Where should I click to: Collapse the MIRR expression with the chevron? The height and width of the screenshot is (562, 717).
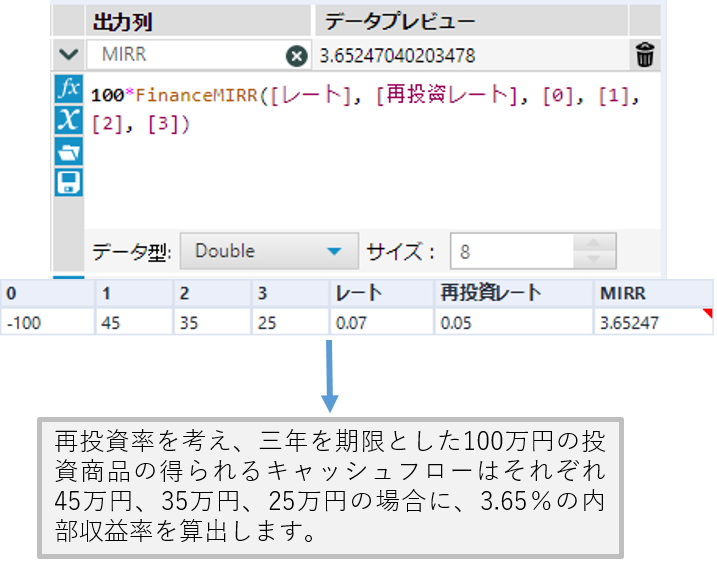point(68,55)
